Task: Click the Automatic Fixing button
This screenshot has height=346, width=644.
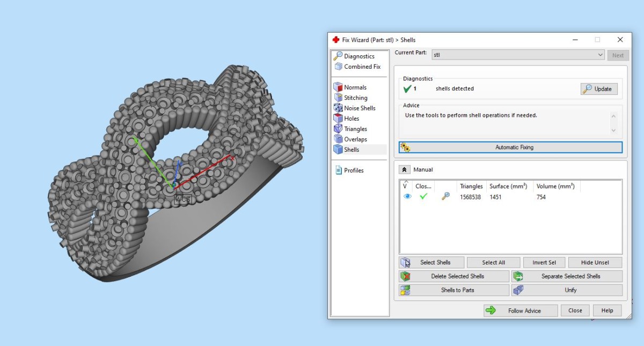Action: click(510, 148)
